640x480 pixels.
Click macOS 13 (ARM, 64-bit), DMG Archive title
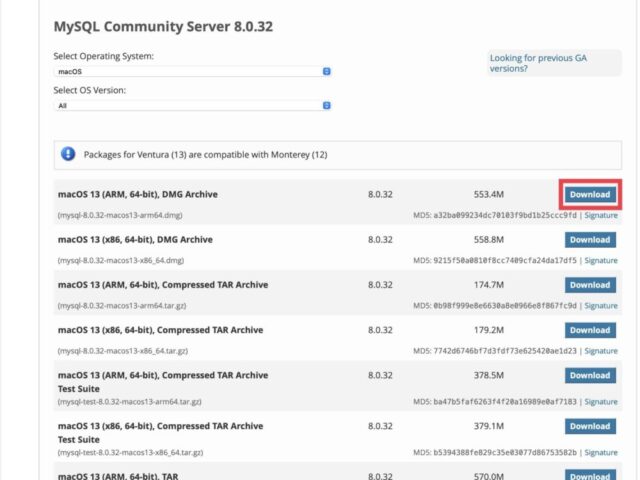(138, 194)
